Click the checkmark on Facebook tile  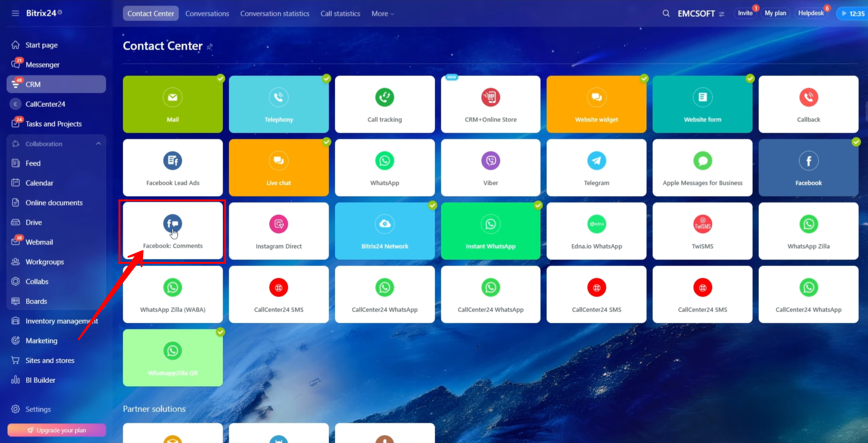pyautogui.click(x=856, y=142)
